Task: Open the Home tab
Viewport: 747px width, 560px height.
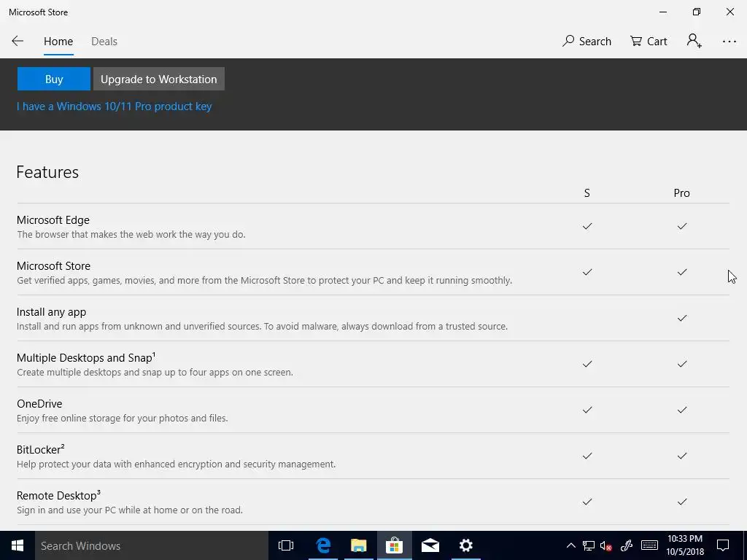Action: 58,42
